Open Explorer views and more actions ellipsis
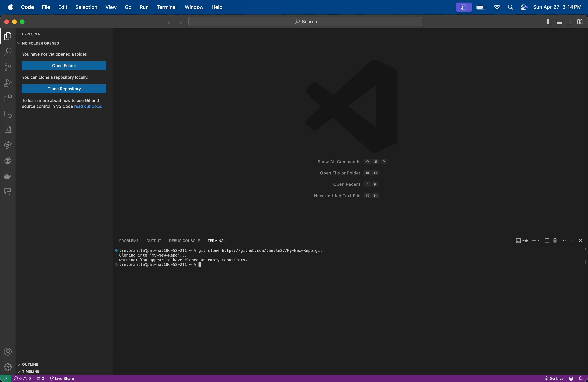Image resolution: width=588 pixels, height=382 pixels. pos(105,34)
